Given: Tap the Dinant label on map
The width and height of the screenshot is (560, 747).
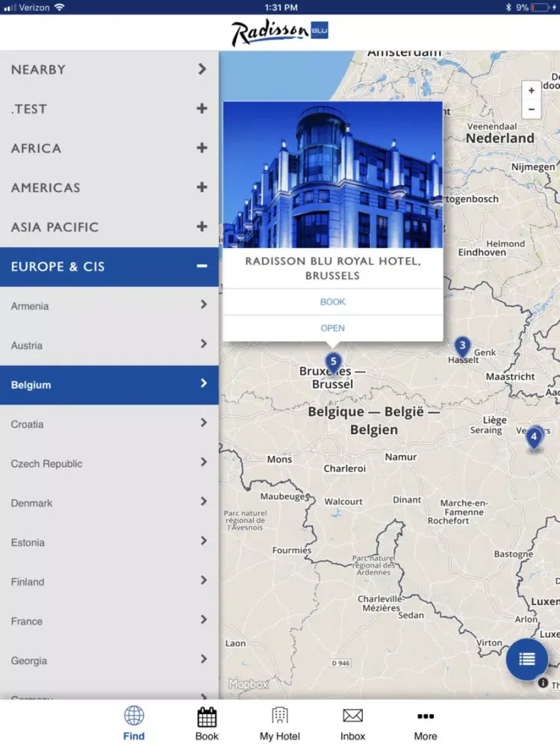Looking at the screenshot, I should pos(407,500).
